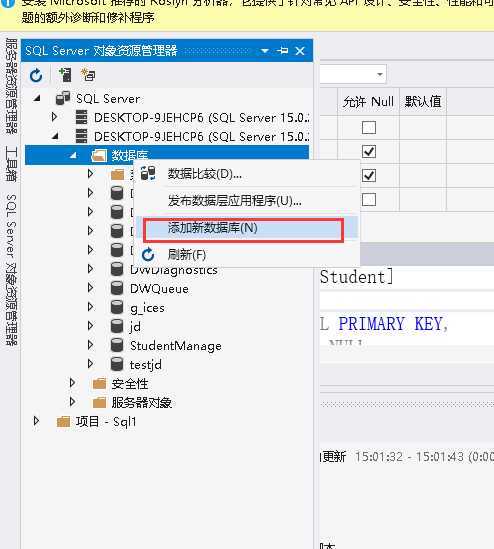Click the Refresh icon in explorer toolbar
Viewport: 494px width, 549px height.
(36, 75)
